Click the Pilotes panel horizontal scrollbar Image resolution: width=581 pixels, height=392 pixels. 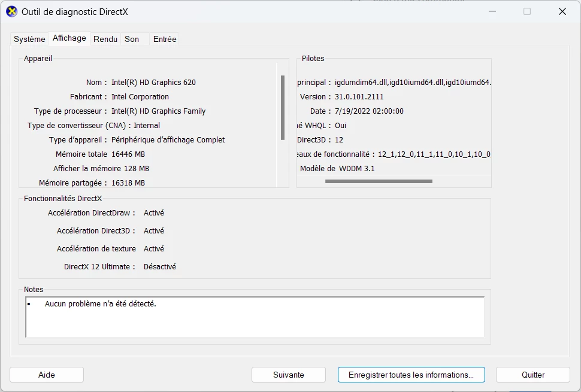[x=379, y=181]
